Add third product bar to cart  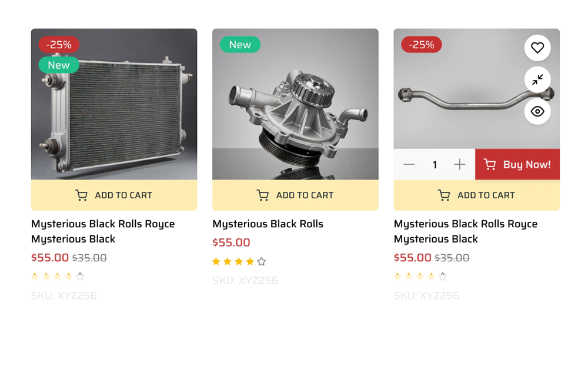(477, 195)
